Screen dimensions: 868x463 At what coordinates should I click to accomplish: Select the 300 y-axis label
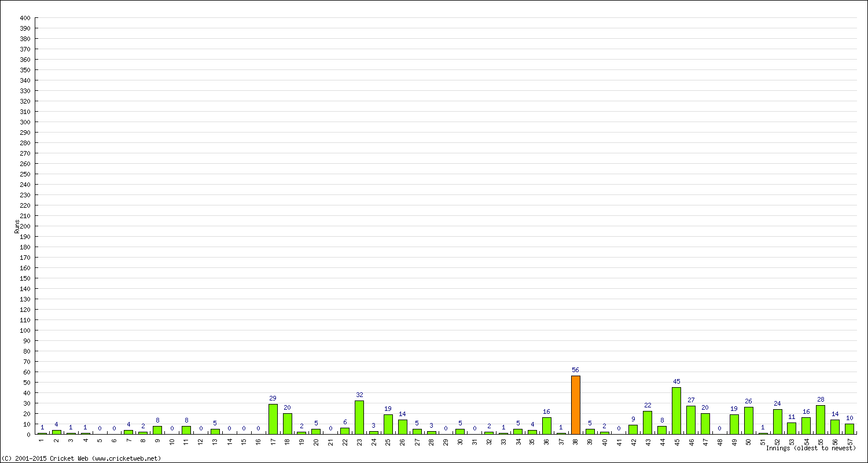[24, 122]
